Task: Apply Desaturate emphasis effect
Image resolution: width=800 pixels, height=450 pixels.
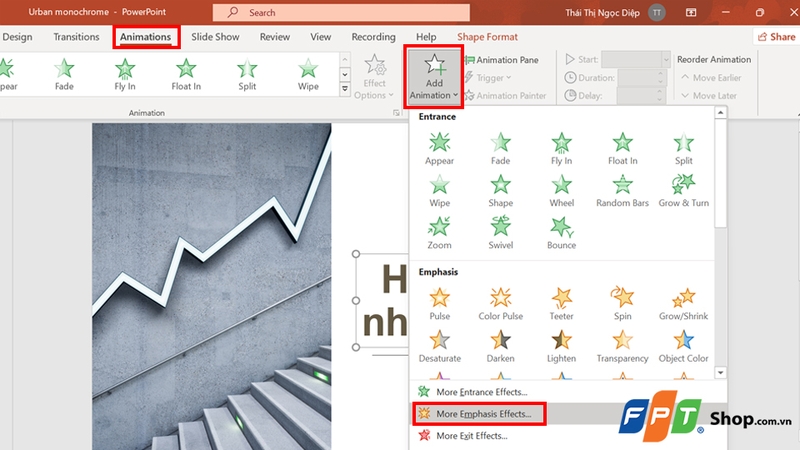Action: (x=439, y=346)
